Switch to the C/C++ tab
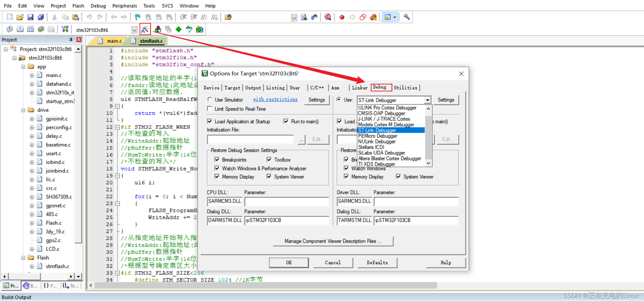 pos(317,88)
